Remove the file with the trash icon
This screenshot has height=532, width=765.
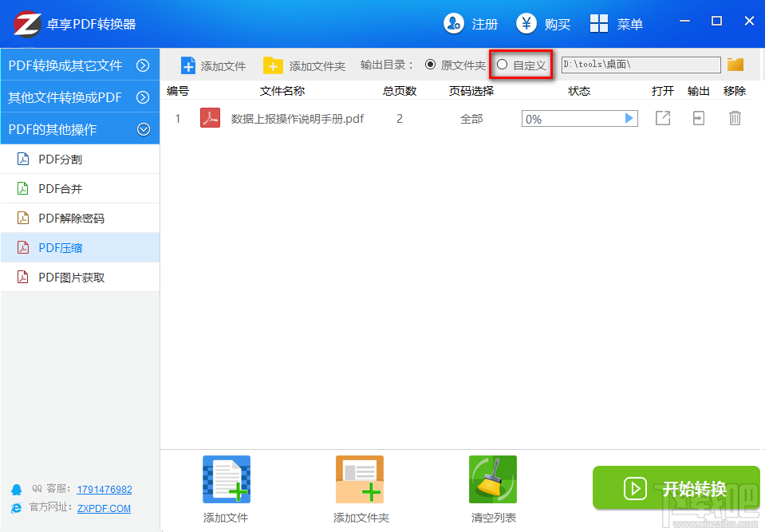[x=735, y=118]
